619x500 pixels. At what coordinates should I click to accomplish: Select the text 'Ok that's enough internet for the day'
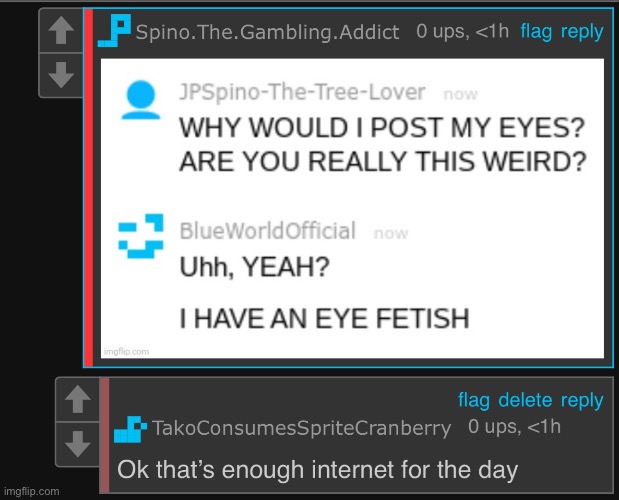pyautogui.click(x=317, y=470)
